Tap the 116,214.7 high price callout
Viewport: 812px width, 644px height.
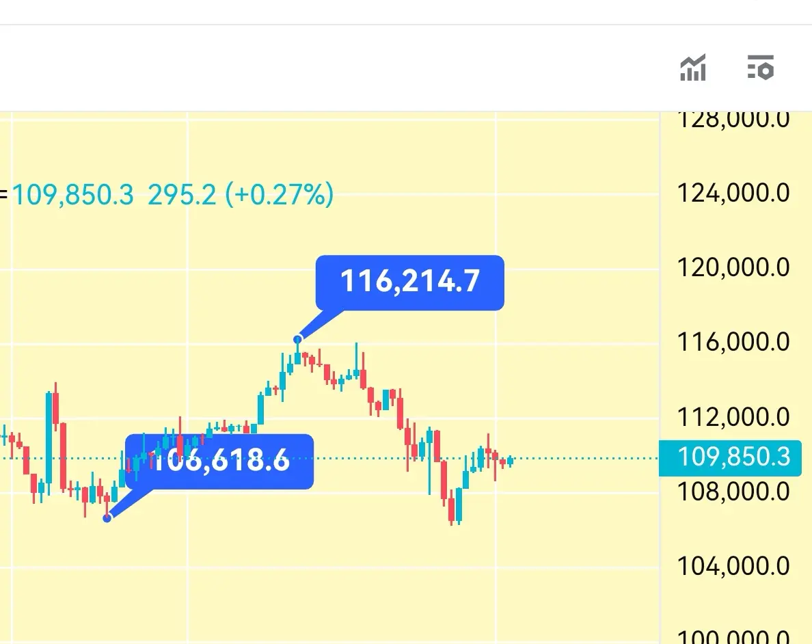409,282
